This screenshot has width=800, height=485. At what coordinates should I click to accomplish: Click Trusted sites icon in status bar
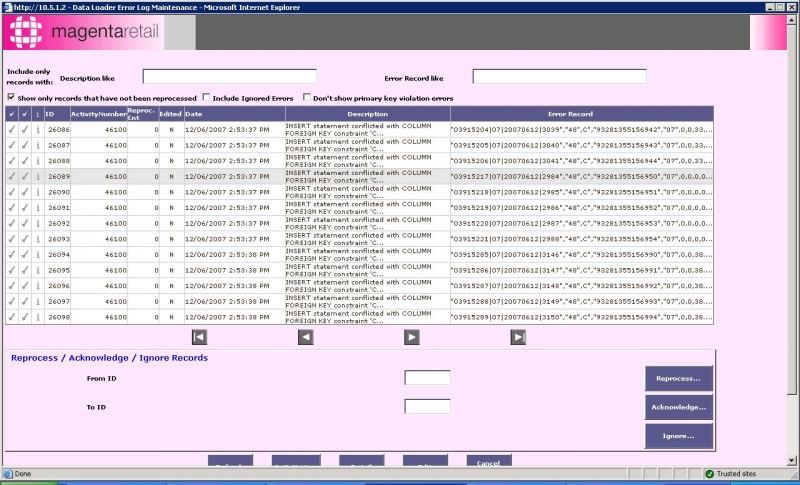[x=709, y=474]
